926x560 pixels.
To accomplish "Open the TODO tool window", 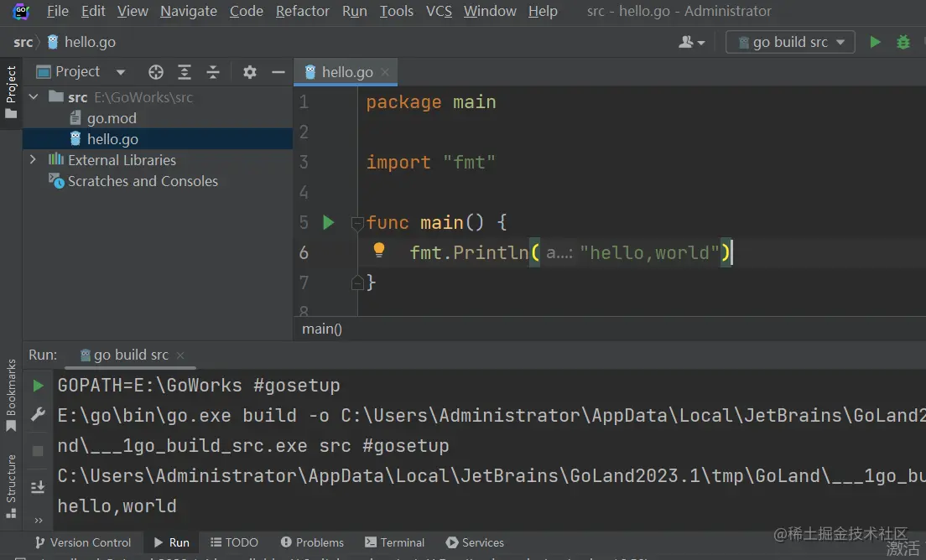I will coord(235,542).
